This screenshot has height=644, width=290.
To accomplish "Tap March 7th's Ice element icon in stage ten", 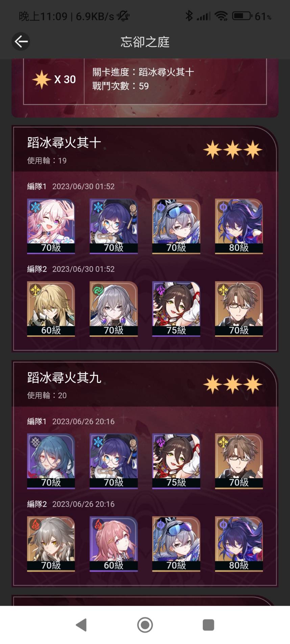I will [35, 207].
